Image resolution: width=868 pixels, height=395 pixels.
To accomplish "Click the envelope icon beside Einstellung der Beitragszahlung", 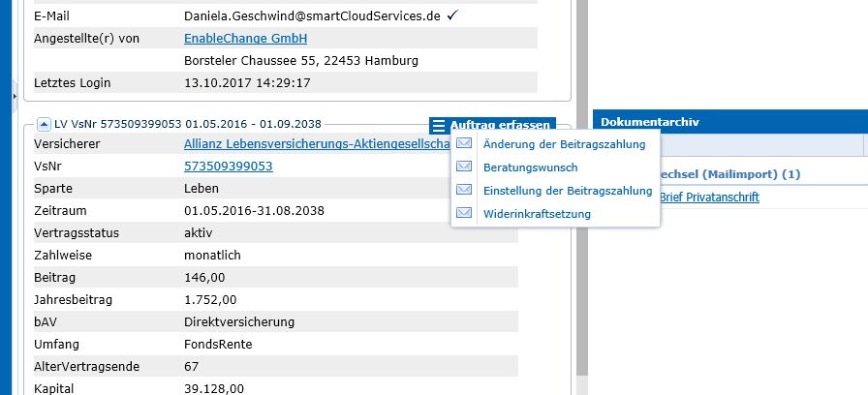I will 464,191.
